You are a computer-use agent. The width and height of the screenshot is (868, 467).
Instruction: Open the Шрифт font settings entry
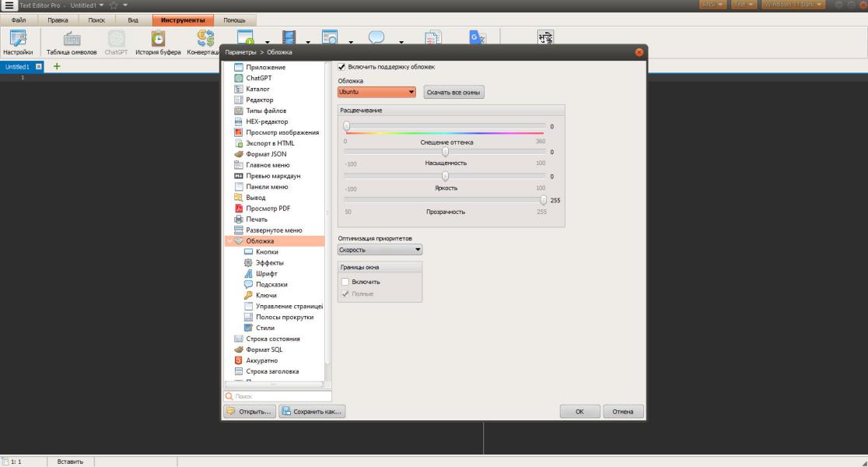point(266,274)
